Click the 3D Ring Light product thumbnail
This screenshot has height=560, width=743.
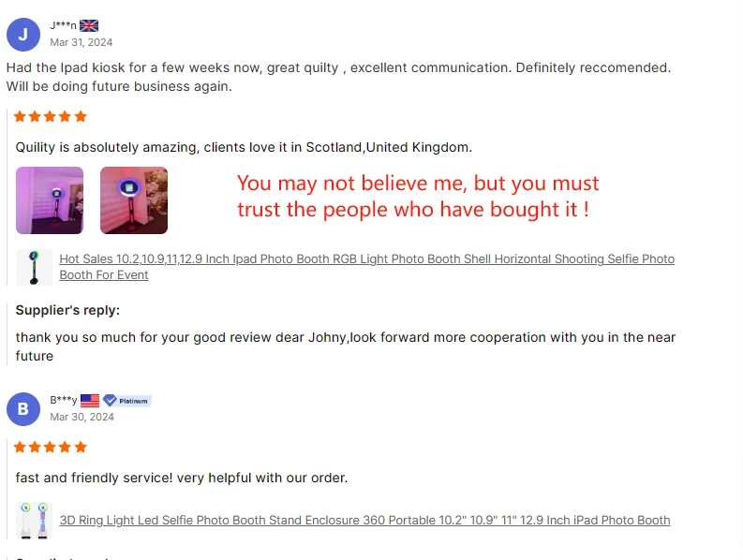[34, 521]
